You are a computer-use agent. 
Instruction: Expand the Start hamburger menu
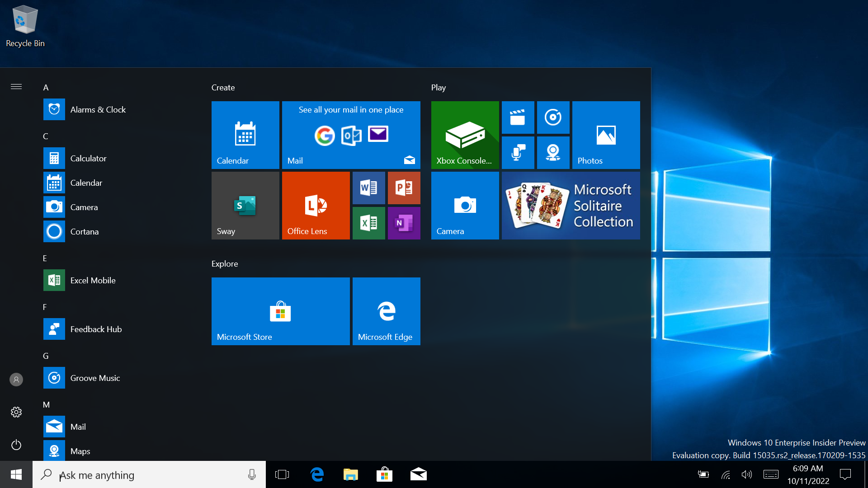click(16, 86)
